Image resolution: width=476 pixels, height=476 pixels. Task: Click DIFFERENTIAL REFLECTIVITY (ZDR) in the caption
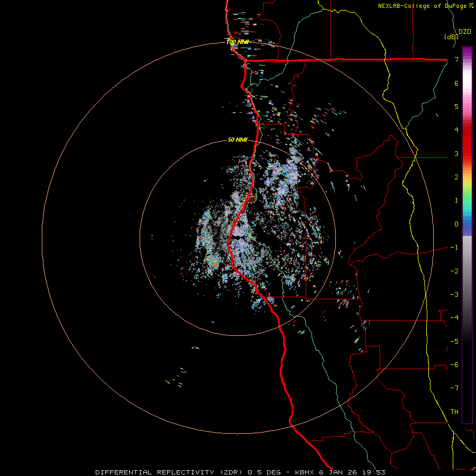(x=169, y=472)
